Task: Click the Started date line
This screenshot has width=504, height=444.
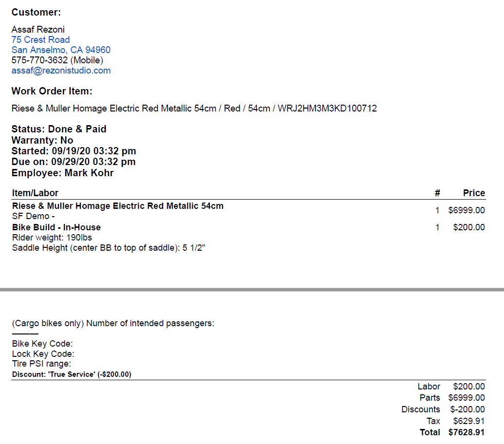Action: point(74,151)
